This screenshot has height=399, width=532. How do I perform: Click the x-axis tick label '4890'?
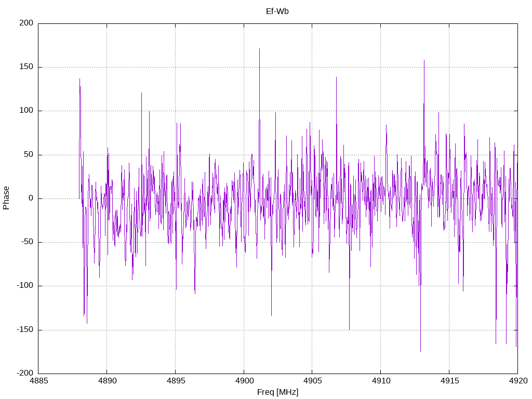[x=107, y=381]
